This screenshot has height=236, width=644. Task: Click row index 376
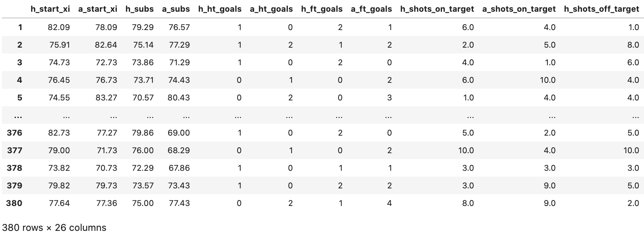coord(14,133)
